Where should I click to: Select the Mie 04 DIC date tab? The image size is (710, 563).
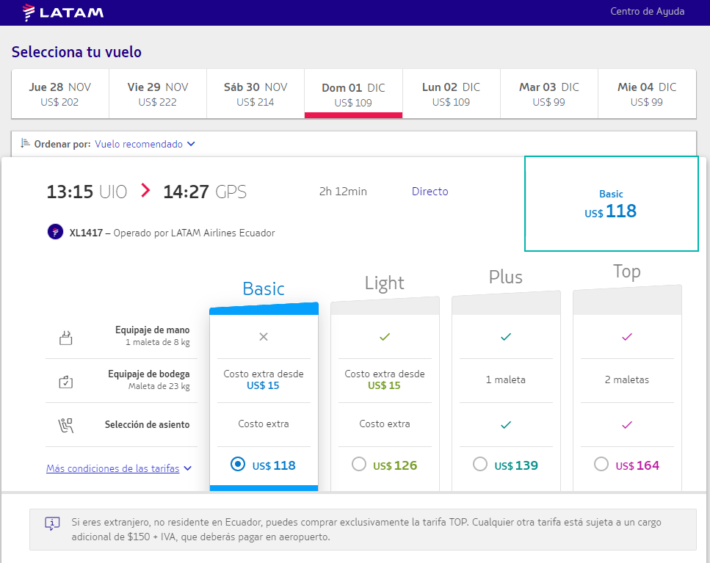coord(647,94)
